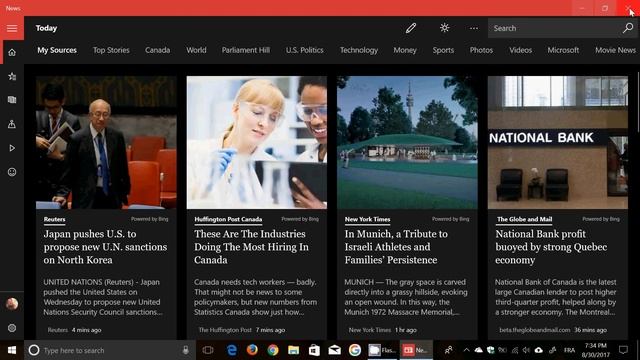Viewport: 640px width, 360px height.
Task: Click the Cortana circle icon
Action: click(34, 350)
